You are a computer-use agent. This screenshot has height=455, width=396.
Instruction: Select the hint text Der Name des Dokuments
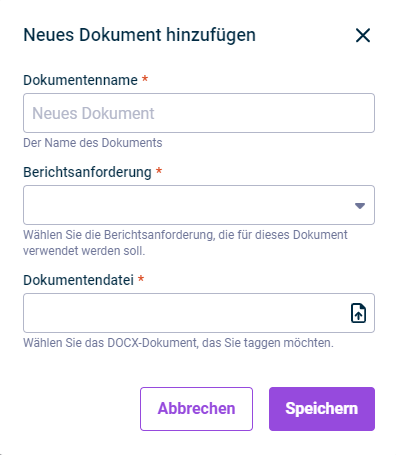point(93,143)
